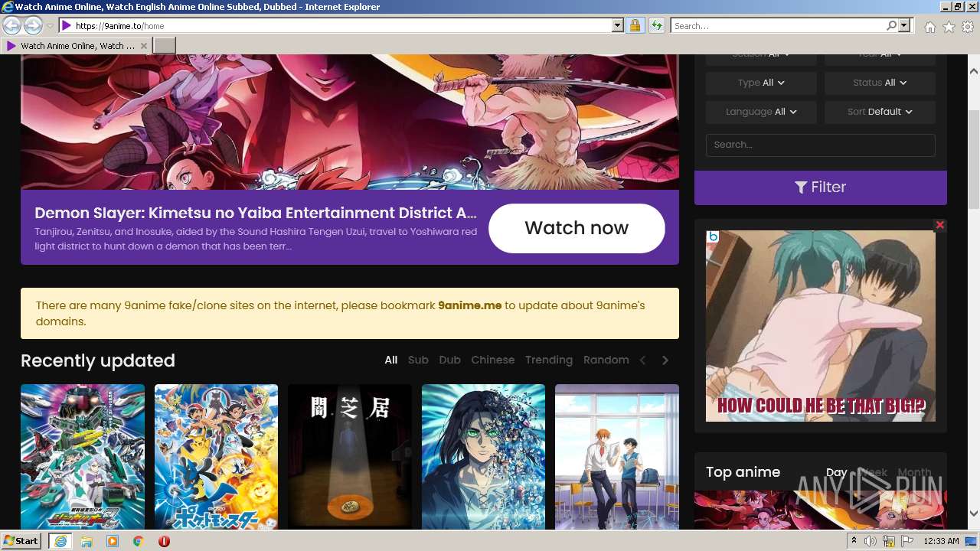The height and width of the screenshot is (551, 980).
Task: Select the Sub tab in Recently updated
Action: click(418, 360)
